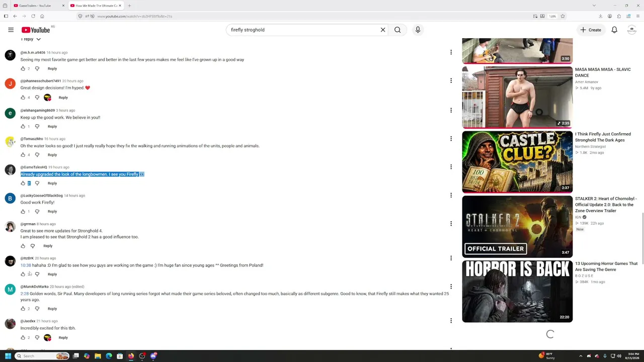Open Windows Start menu

pos(8,356)
